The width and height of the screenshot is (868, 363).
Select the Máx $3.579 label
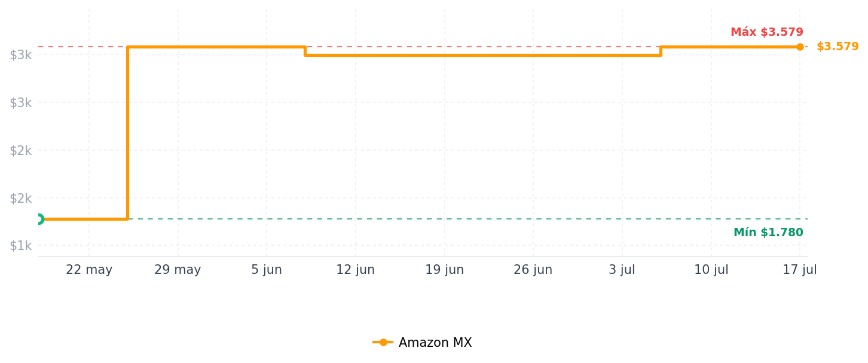tap(767, 32)
